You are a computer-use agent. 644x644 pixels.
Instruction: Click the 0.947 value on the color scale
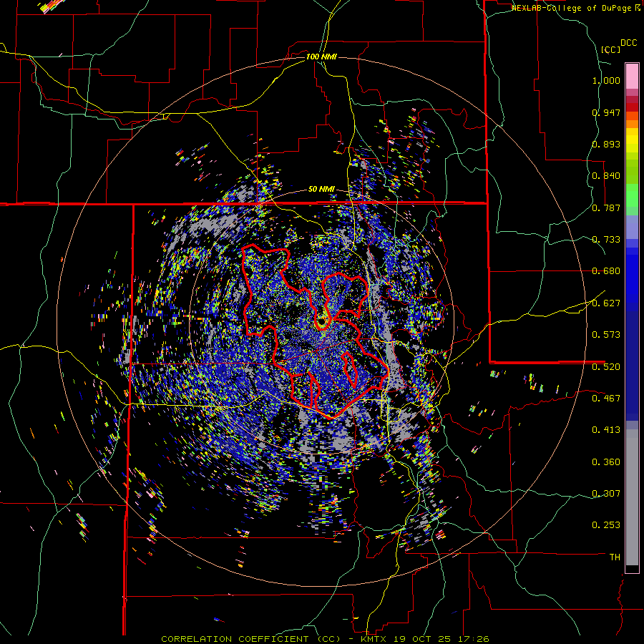(x=606, y=112)
